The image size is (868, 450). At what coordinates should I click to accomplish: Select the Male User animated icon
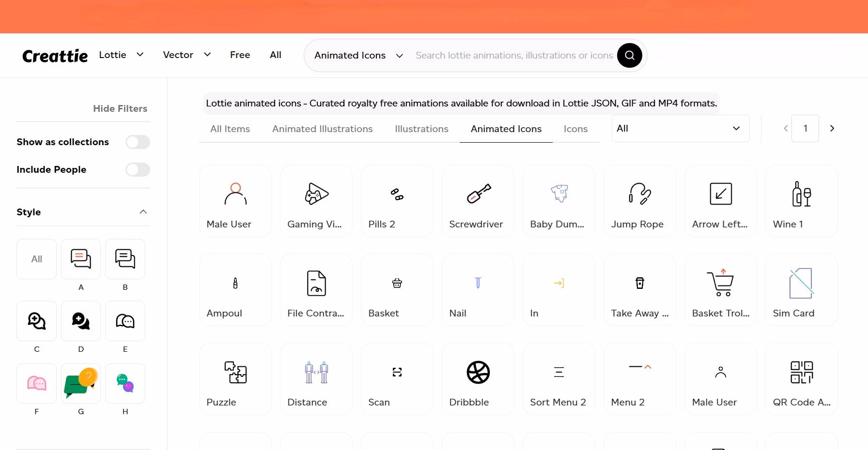[235, 200]
